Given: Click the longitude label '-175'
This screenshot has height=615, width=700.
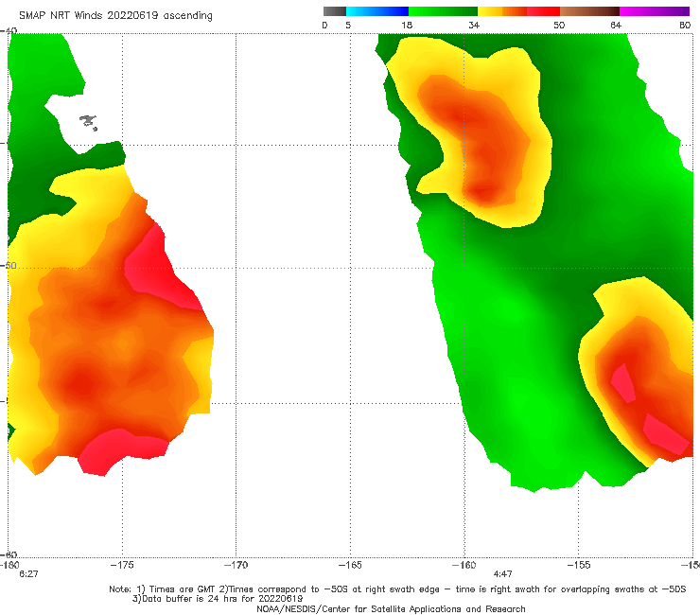Looking at the screenshot, I should pyautogui.click(x=122, y=565).
